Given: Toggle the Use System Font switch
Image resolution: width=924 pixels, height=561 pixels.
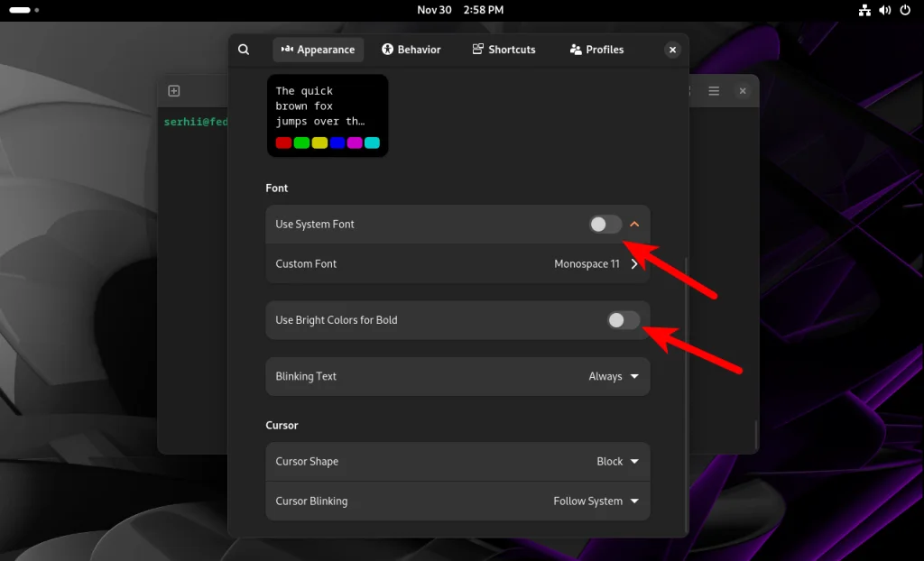Looking at the screenshot, I should point(605,224).
